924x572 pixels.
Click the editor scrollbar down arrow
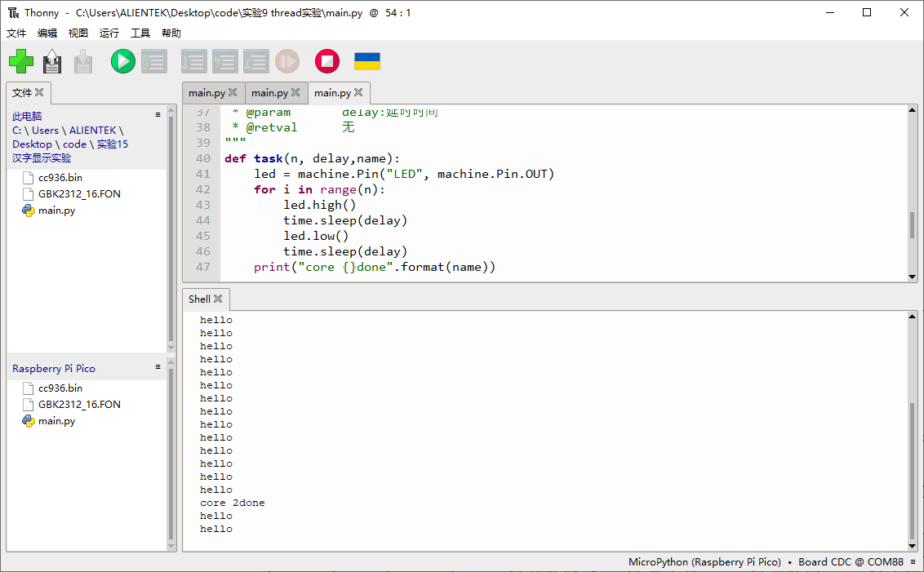pos(913,277)
